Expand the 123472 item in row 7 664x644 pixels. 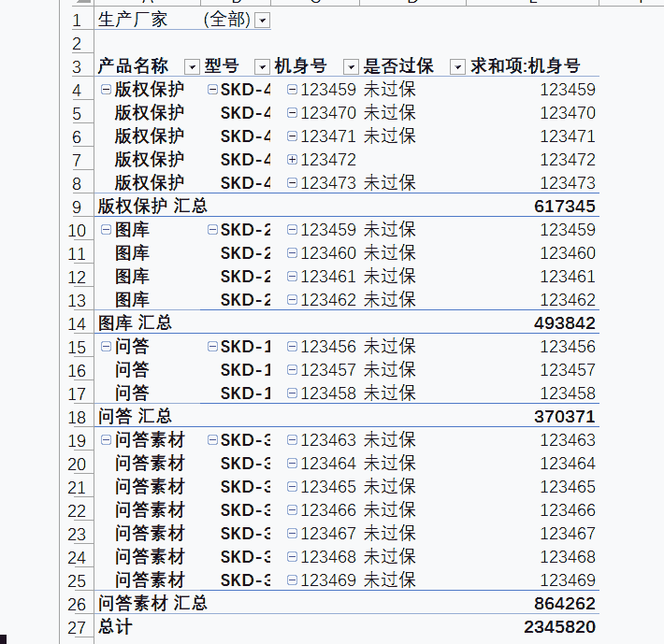[292, 160]
